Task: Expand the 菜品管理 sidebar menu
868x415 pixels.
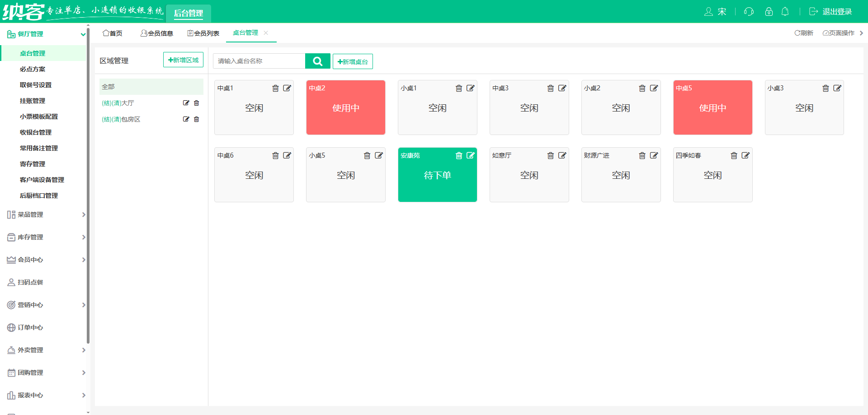Action: (x=45, y=214)
